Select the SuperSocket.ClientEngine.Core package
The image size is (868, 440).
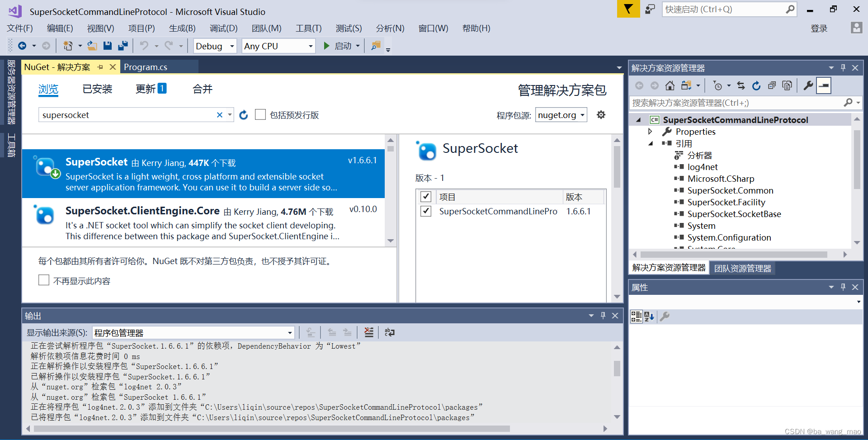pyautogui.click(x=203, y=222)
